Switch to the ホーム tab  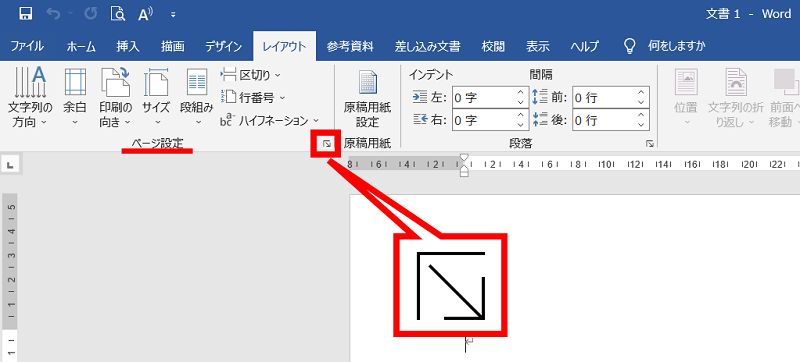[x=81, y=47]
